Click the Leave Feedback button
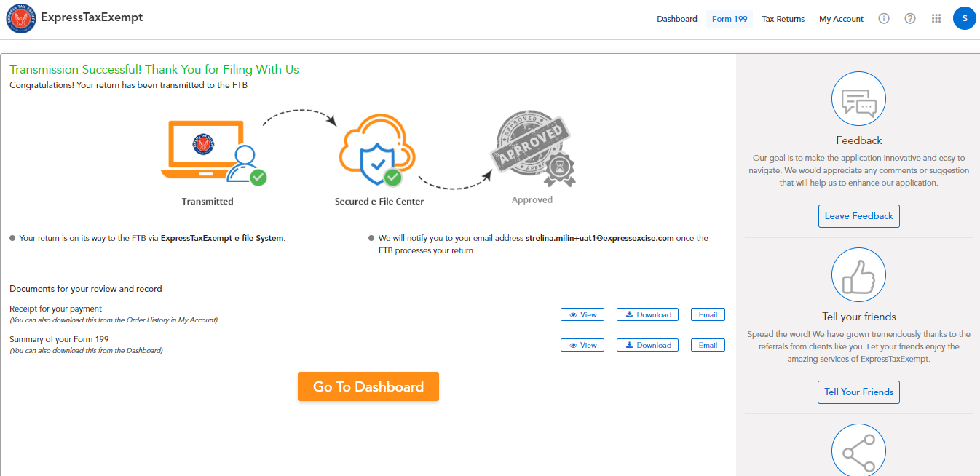This screenshot has width=980, height=476. click(859, 216)
